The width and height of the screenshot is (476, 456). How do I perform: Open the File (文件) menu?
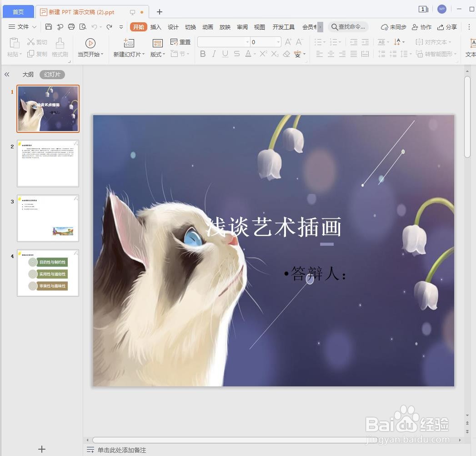pos(22,27)
